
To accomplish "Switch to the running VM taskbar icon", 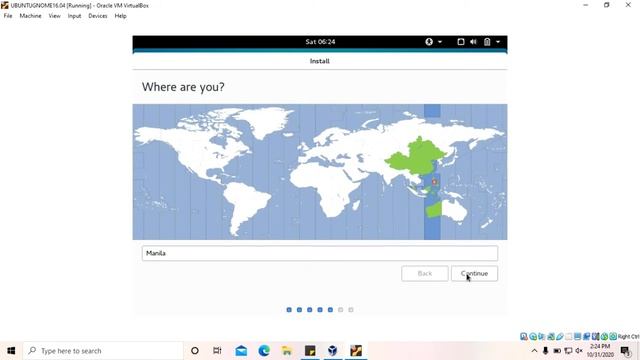I will [356, 351].
